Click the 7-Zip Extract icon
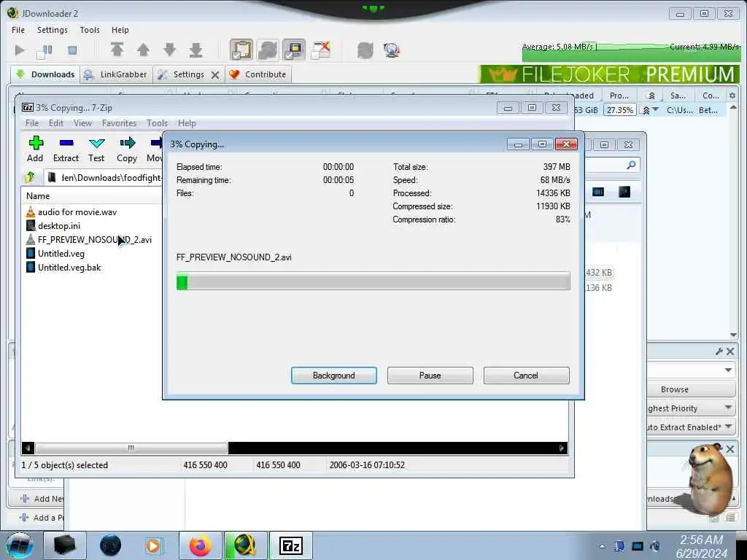 coord(66,149)
